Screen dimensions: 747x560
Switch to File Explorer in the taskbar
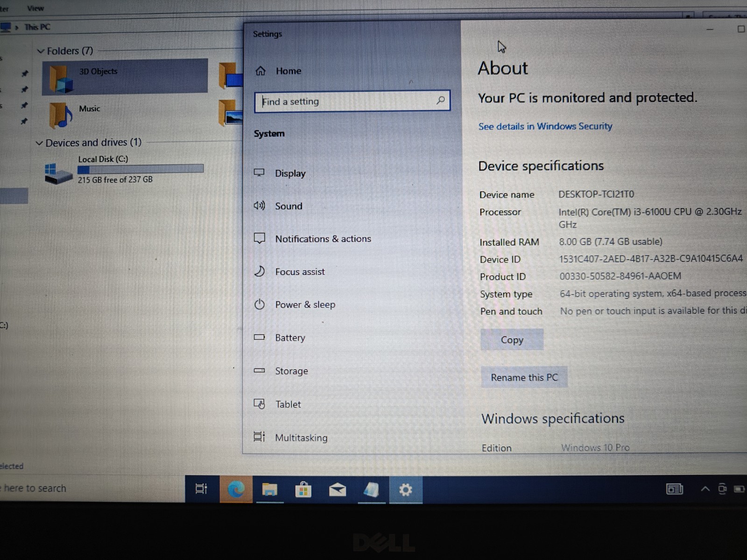pyautogui.click(x=269, y=489)
